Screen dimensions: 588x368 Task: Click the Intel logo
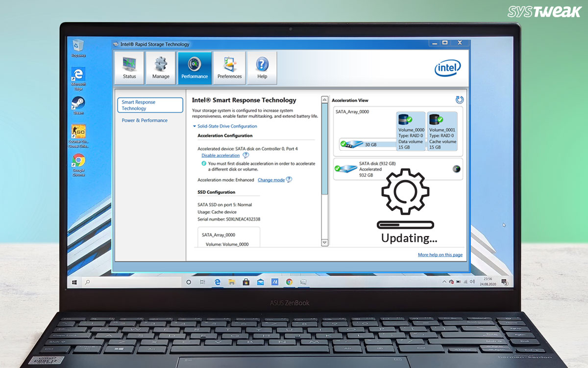point(448,68)
